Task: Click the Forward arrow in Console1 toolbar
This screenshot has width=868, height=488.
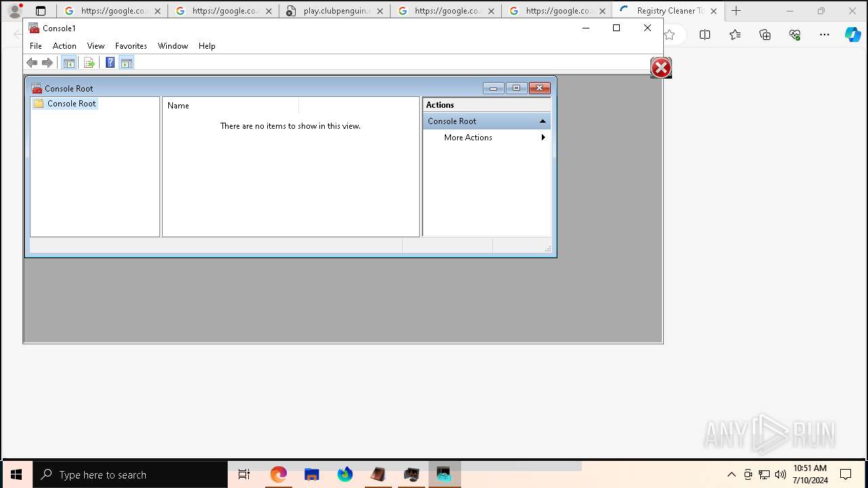Action: pos(47,63)
